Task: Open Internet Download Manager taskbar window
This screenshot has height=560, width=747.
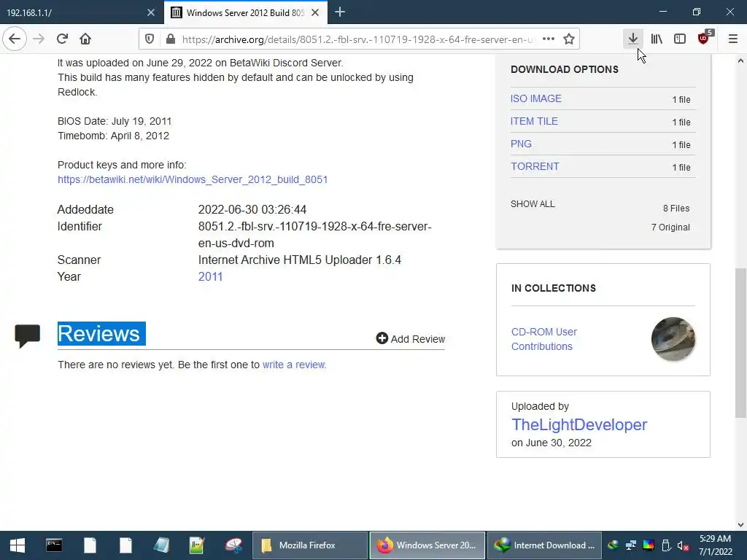Action: [544, 545]
